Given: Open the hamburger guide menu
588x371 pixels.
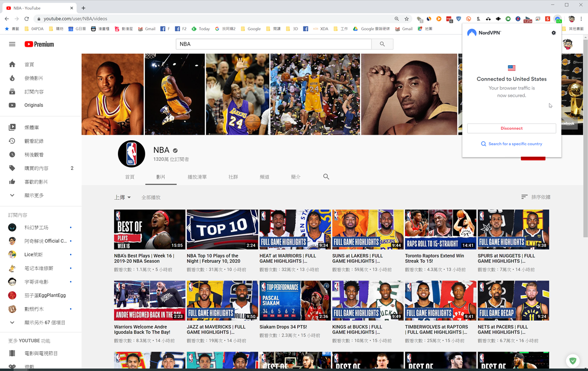Looking at the screenshot, I should pos(12,44).
